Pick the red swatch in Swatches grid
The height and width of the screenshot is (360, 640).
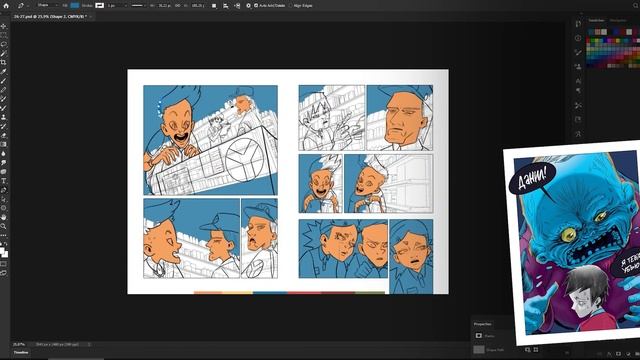(589, 40)
